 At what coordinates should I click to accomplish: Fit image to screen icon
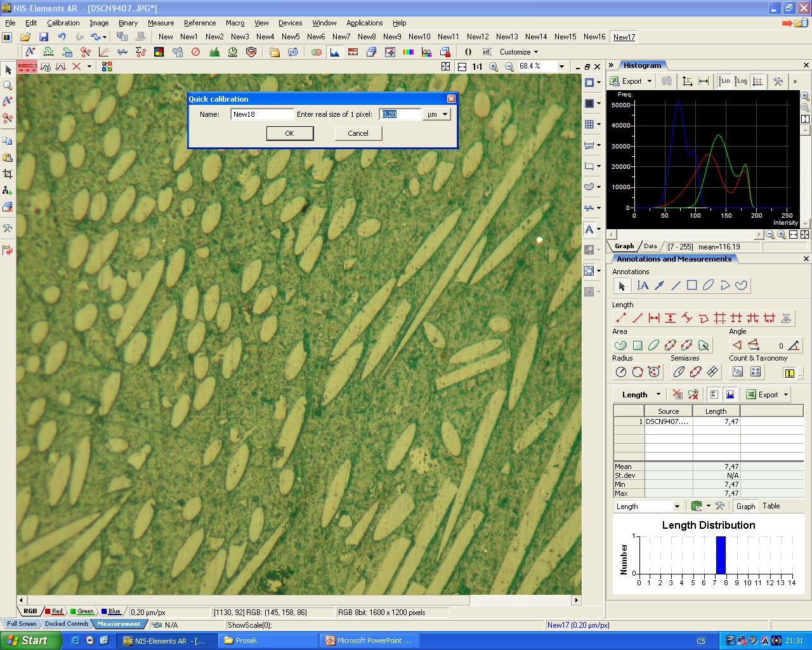[x=446, y=67]
